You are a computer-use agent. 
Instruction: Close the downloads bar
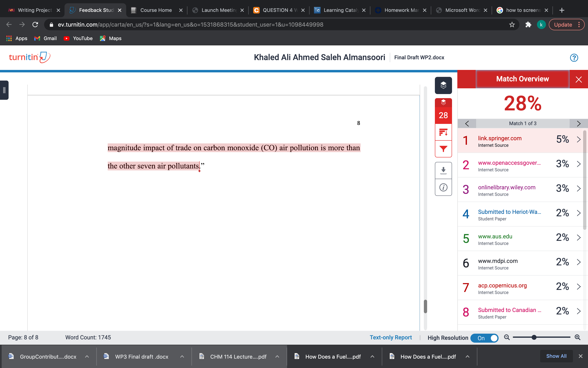(580, 356)
